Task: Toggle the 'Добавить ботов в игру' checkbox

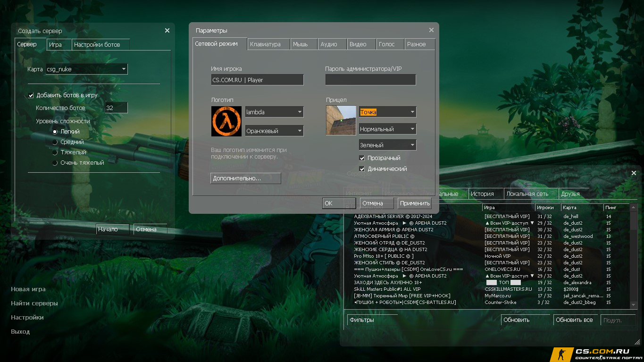Action: (31, 95)
